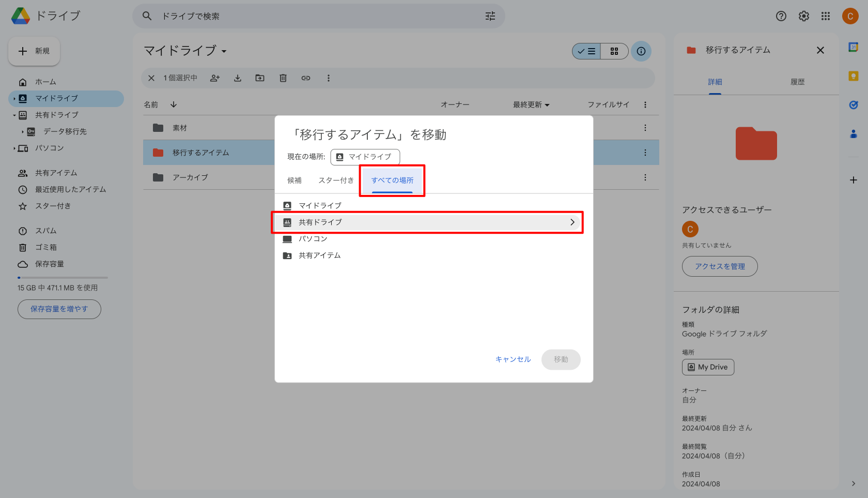Switch to the 詳細 tab
868x498 pixels.
[x=715, y=82]
